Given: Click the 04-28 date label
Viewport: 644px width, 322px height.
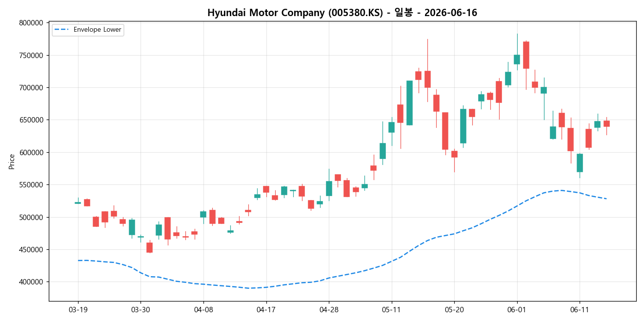Looking at the screenshot, I should click(x=329, y=309).
